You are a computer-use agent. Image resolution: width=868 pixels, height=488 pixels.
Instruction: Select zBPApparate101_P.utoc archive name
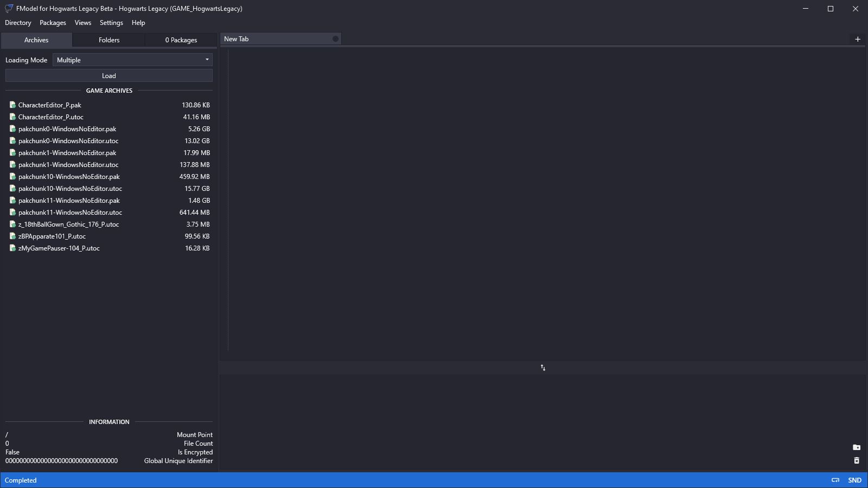click(52, 236)
